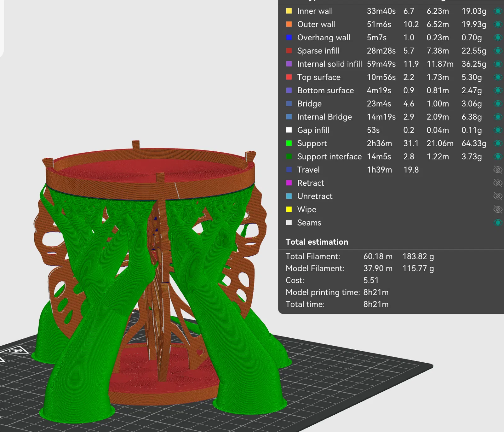This screenshot has width=504, height=432.
Task: Click the Seams color swatch
Action: (289, 223)
